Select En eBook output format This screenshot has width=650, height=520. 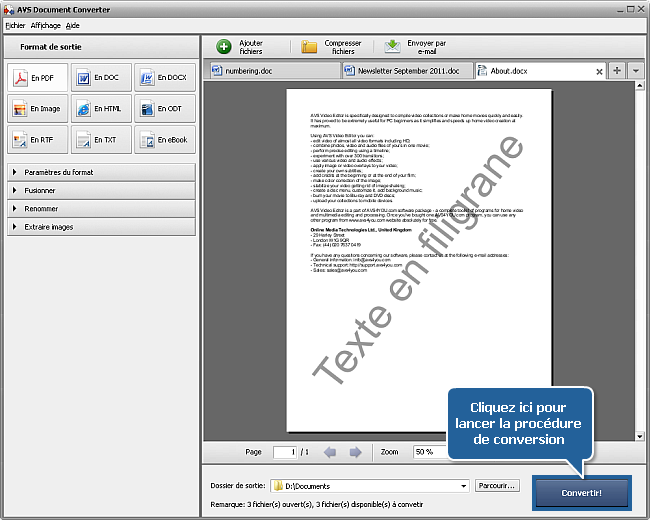click(x=165, y=140)
